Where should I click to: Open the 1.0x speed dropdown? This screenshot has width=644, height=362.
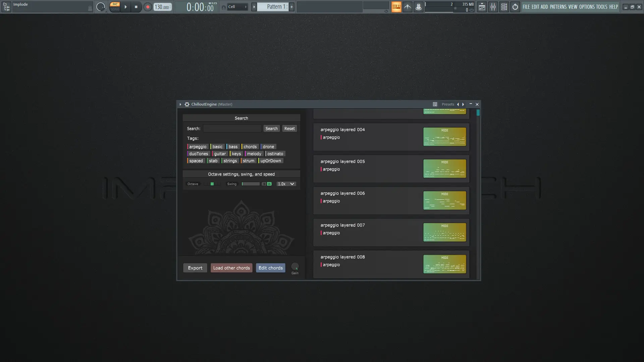pos(286,184)
